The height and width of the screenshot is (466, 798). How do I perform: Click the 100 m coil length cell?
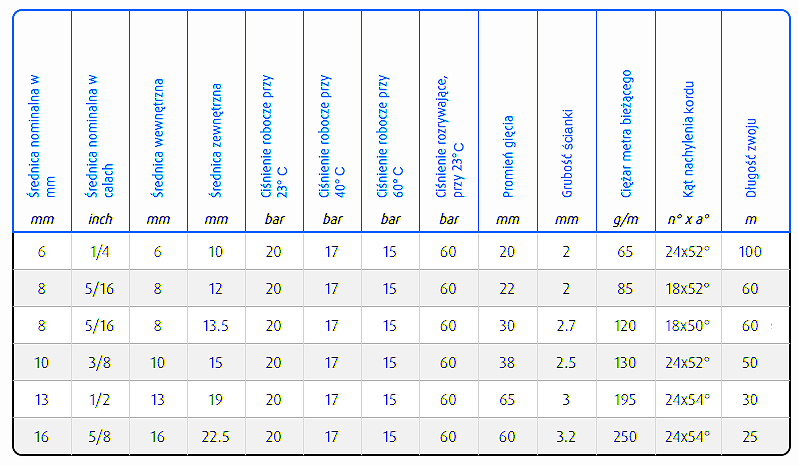click(750, 251)
